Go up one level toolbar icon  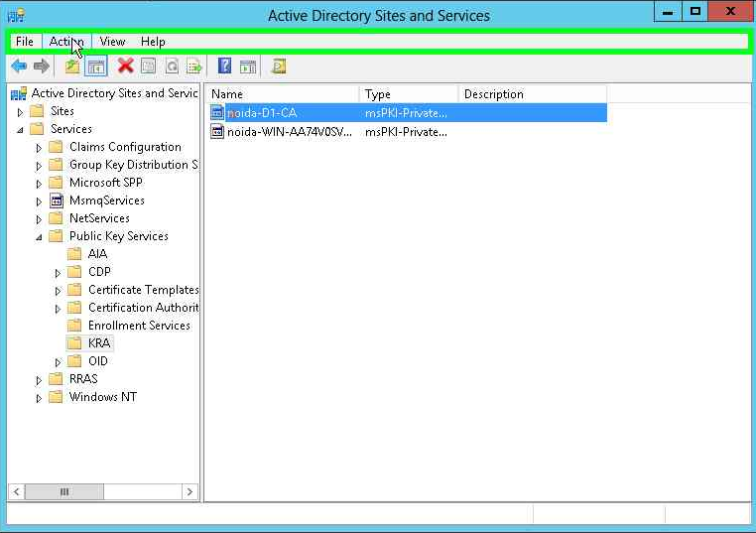(72, 67)
